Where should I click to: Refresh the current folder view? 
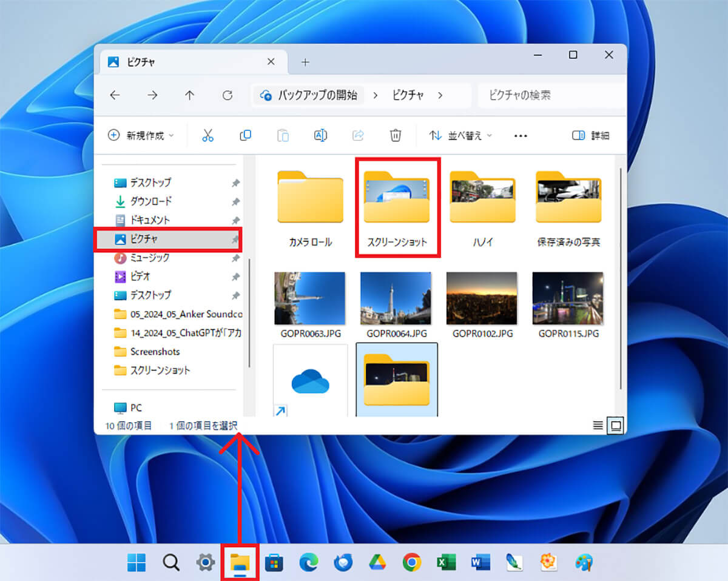[x=227, y=95]
